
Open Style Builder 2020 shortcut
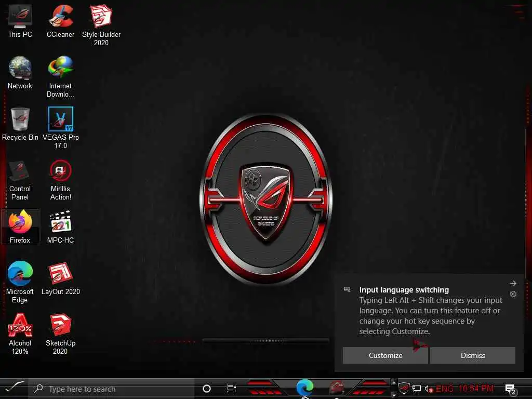(101, 25)
